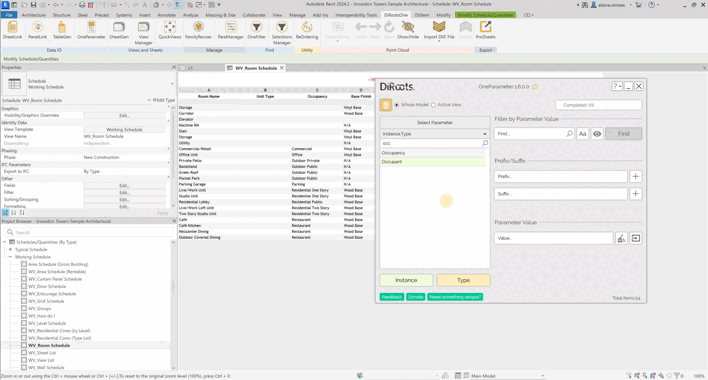Toggle match case Aa button
The height and width of the screenshot is (380, 708).
582,134
